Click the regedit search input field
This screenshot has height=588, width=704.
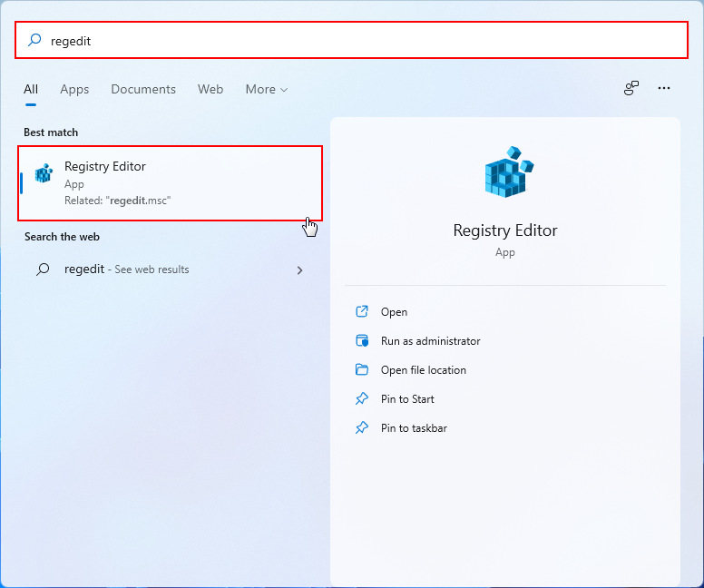(351, 40)
